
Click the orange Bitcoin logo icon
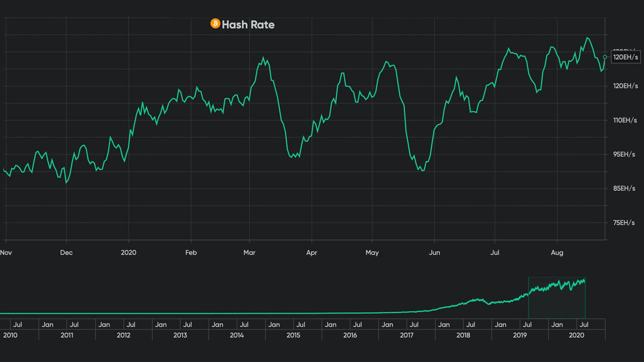(x=215, y=24)
